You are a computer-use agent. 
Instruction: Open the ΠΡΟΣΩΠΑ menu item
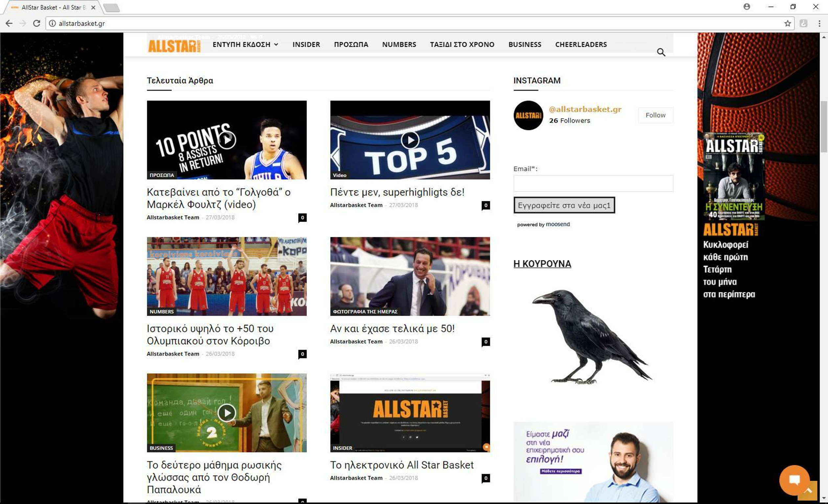click(351, 44)
